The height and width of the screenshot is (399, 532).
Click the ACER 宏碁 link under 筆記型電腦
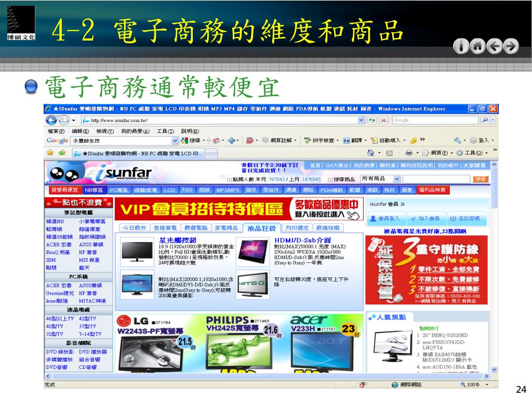pos(59,244)
